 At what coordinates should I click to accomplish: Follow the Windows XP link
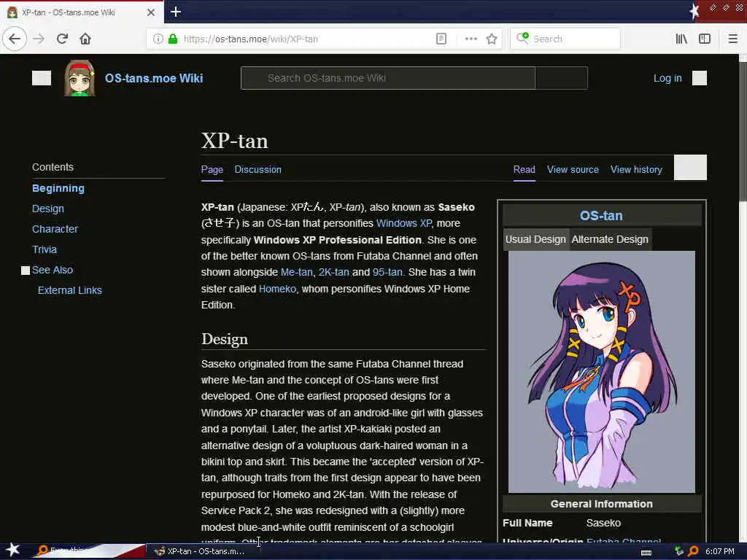click(x=403, y=223)
